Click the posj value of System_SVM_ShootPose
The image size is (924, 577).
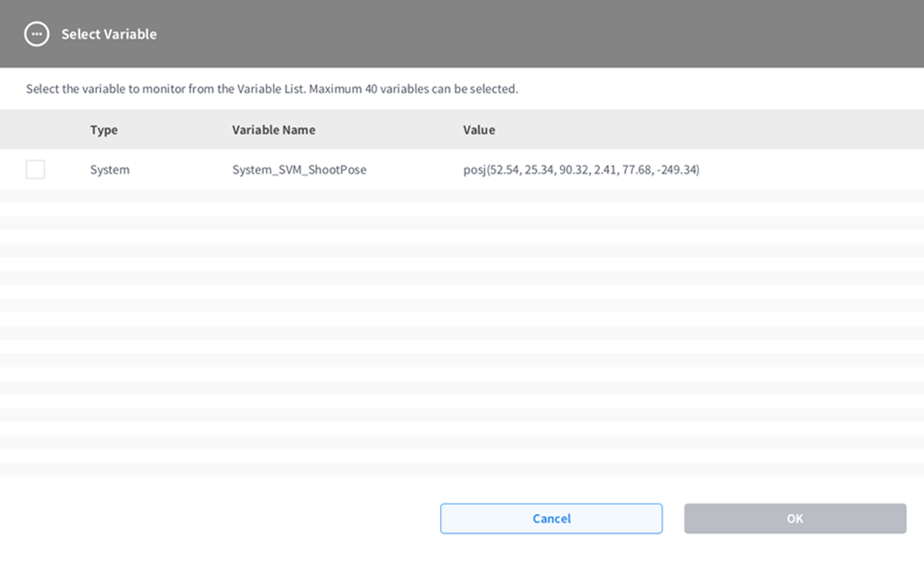580,170
